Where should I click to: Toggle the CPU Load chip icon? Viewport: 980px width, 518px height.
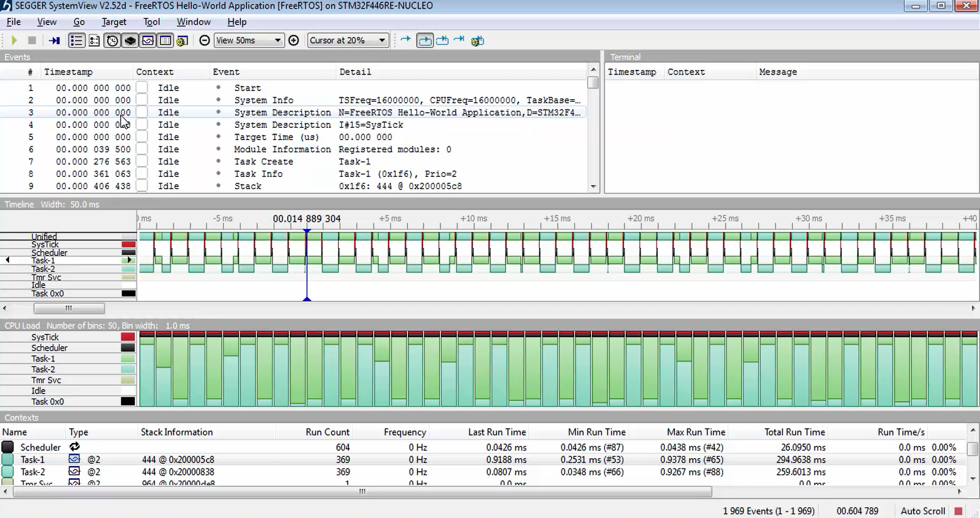[130, 40]
